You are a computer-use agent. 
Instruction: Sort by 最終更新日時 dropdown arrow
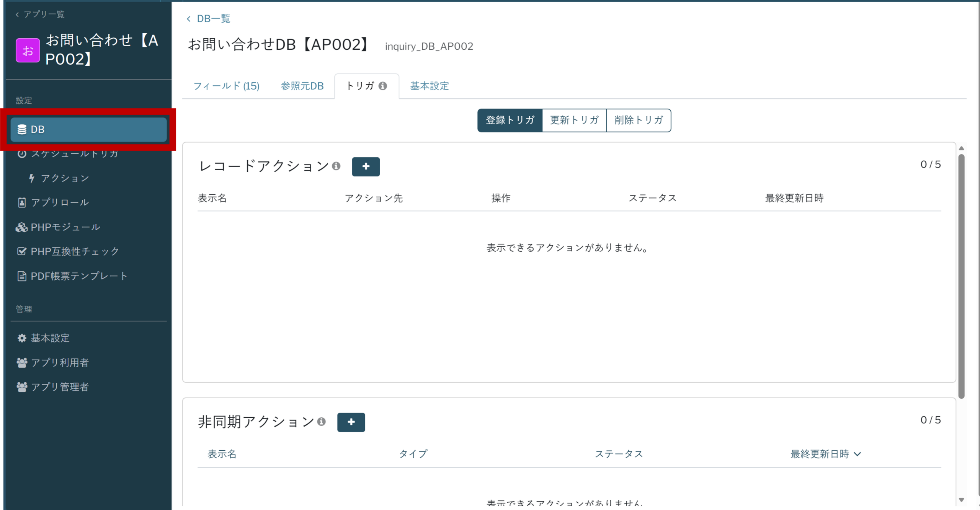tap(857, 454)
